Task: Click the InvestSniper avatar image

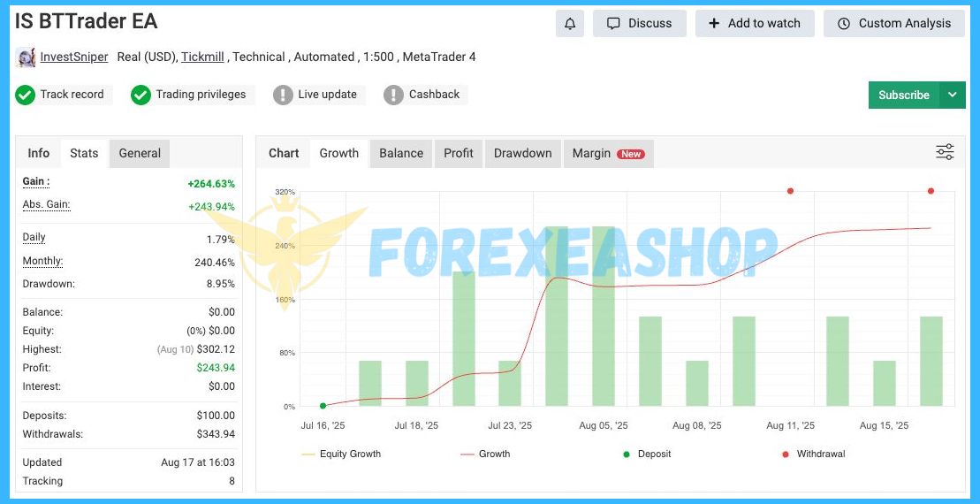Action: [26, 57]
